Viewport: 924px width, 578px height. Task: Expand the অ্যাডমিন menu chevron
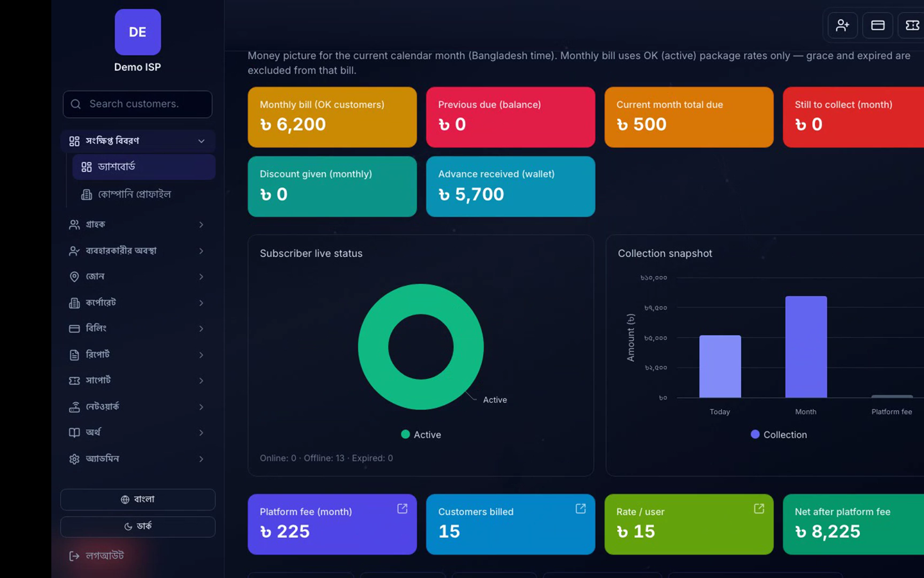coord(201,459)
